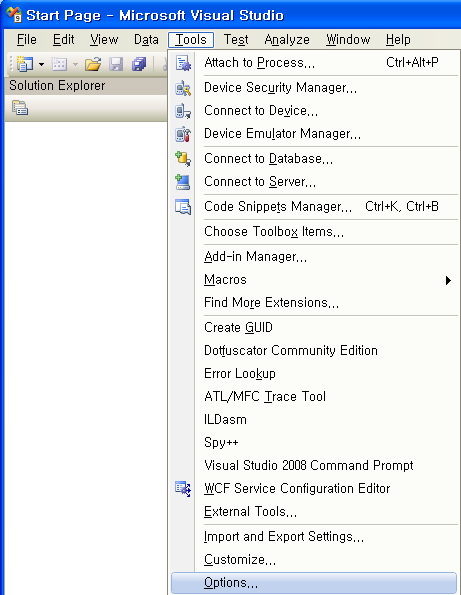The height and width of the screenshot is (595, 461).
Task: Click the WCF Service Configuration Editor icon
Action: 183,489
